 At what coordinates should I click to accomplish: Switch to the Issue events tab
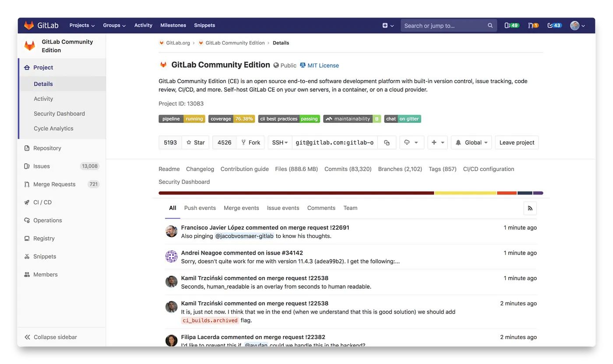tap(283, 208)
